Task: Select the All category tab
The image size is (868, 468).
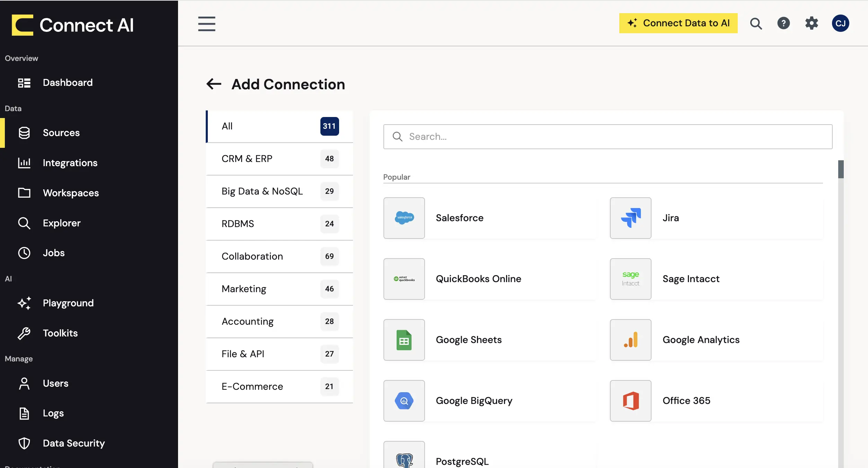Action: [280, 126]
